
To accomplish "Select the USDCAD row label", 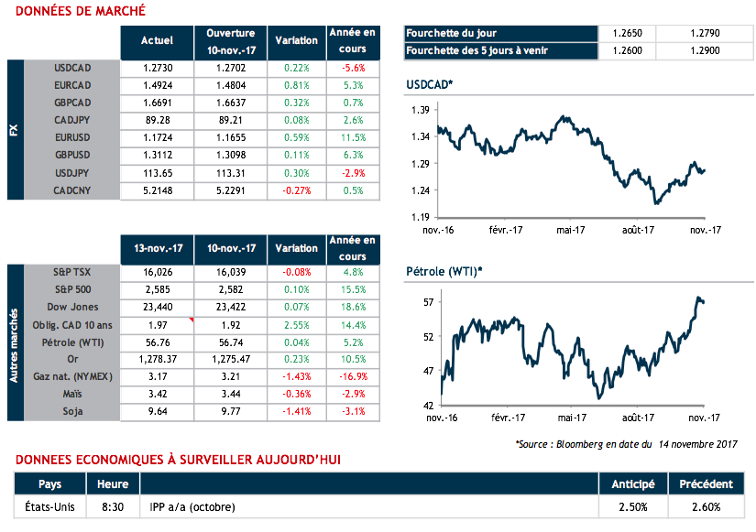I will (72, 68).
